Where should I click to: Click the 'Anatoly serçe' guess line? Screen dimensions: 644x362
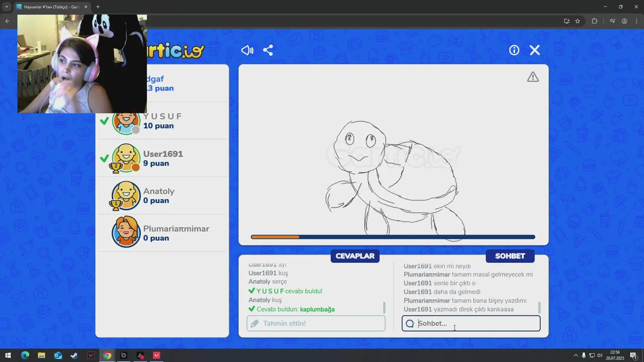[268, 282]
